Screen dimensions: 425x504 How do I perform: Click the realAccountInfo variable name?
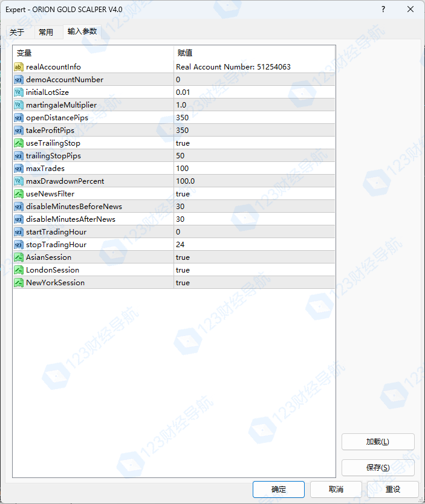click(x=53, y=67)
